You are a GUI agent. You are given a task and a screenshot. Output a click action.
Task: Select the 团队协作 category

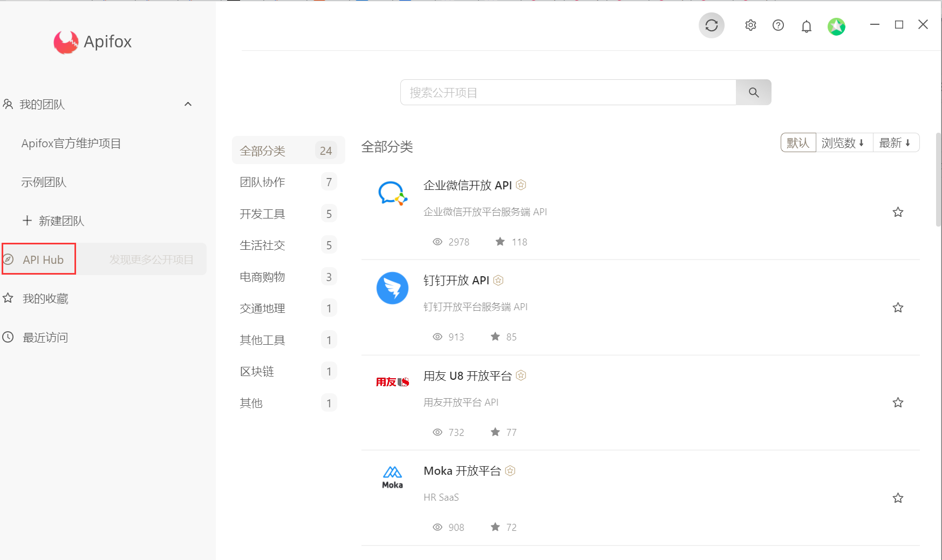[x=288, y=182]
